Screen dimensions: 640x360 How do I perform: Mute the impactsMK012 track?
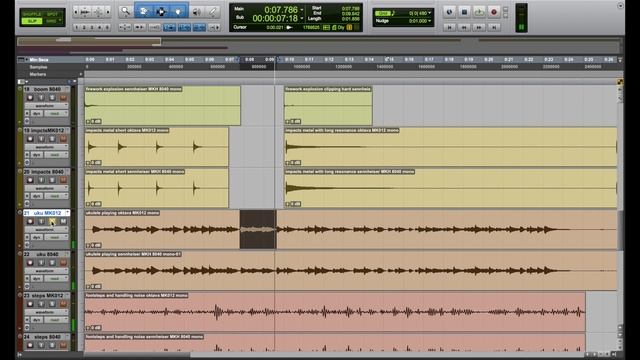63,139
